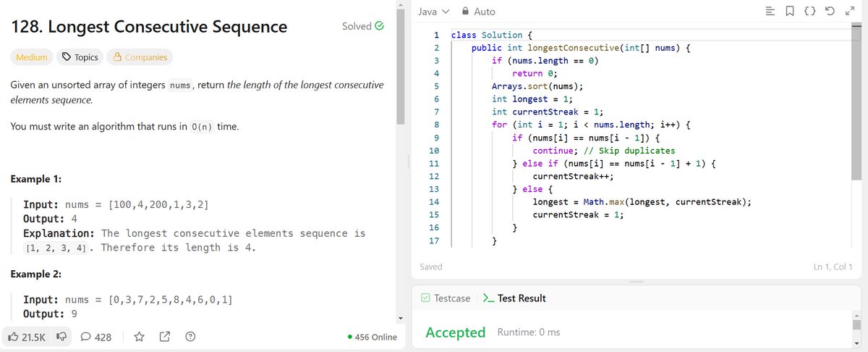Expand the editor to fullscreen

coord(850,12)
